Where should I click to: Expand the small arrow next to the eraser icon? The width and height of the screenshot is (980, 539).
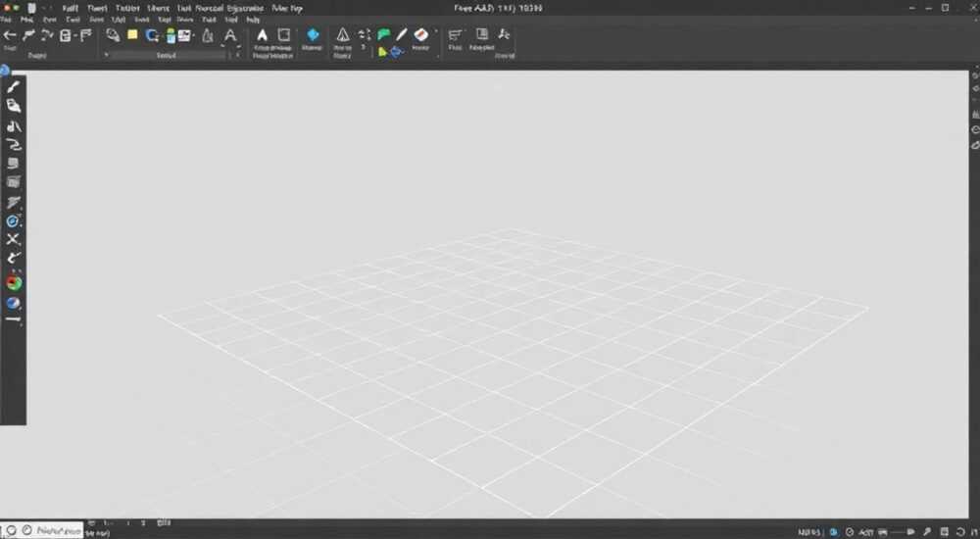coord(436,31)
